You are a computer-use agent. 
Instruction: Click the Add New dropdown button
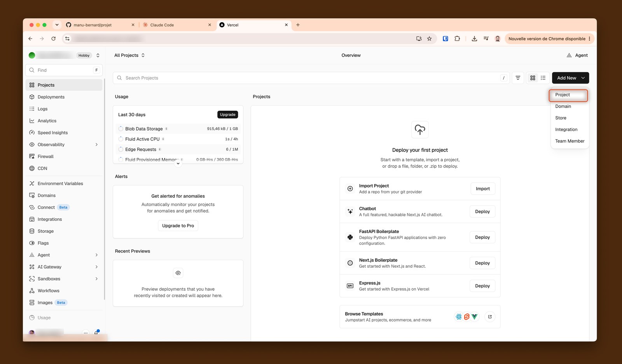click(x=570, y=78)
